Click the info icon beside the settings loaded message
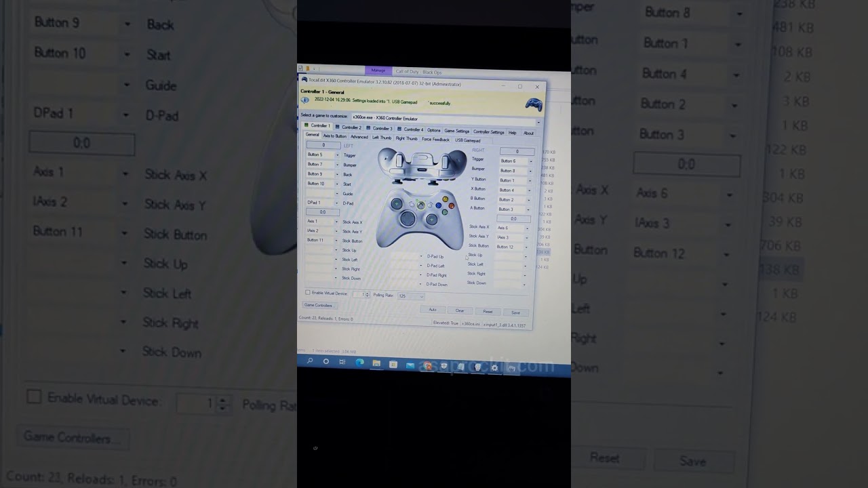The height and width of the screenshot is (488, 868). 305,100
